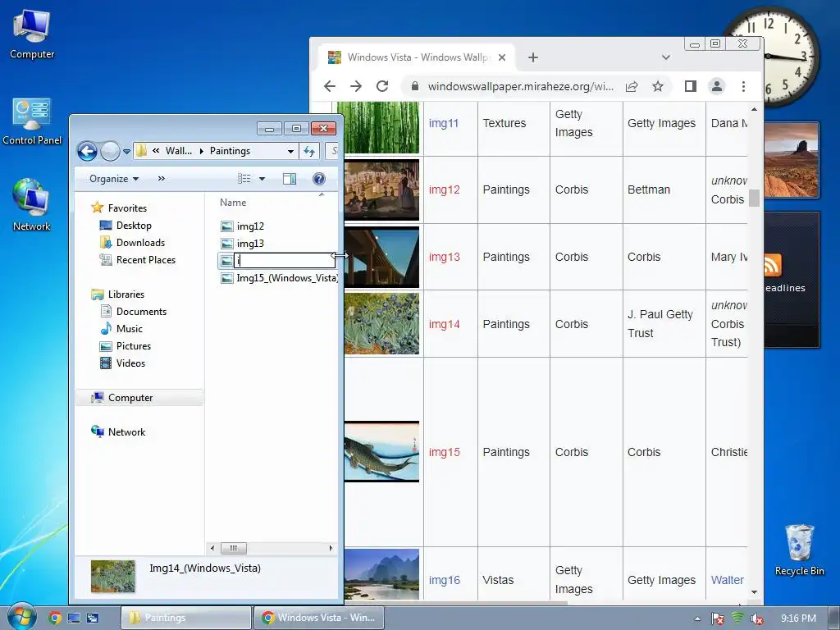This screenshot has height=630, width=840.
Task: Click the Img14 preview thumbnail in details pane
Action: 113,576
